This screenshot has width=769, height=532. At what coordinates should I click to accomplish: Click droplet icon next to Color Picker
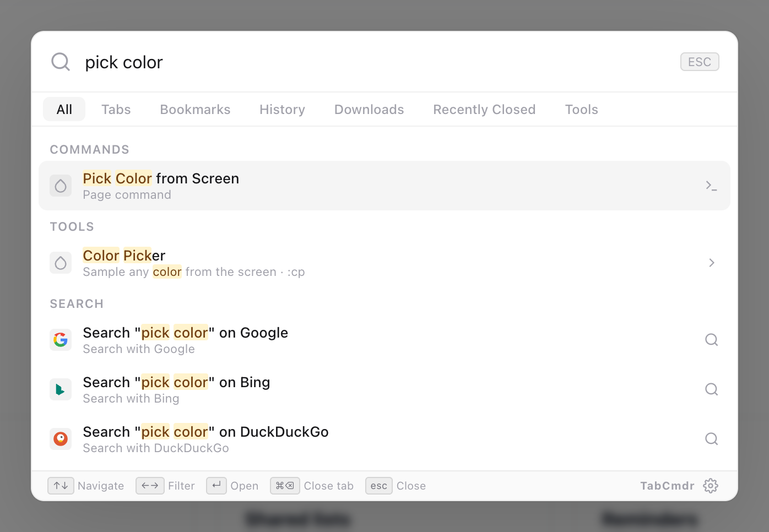(61, 263)
